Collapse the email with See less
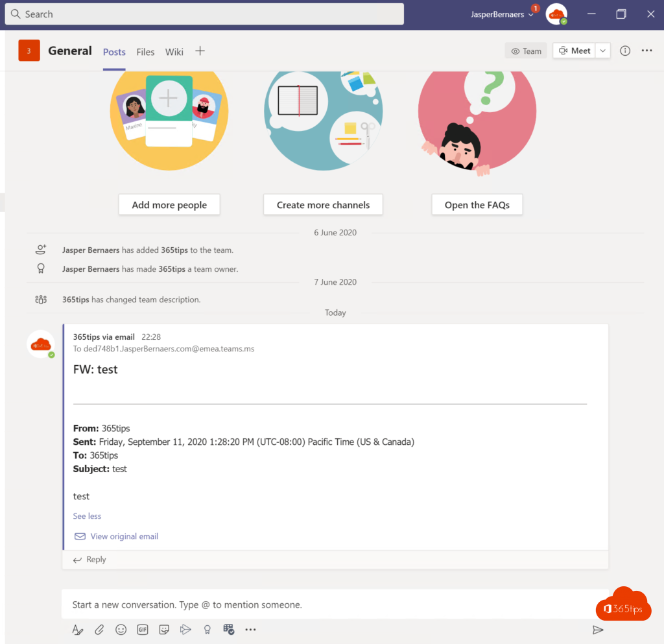Image resolution: width=664 pixels, height=644 pixels. tap(87, 516)
